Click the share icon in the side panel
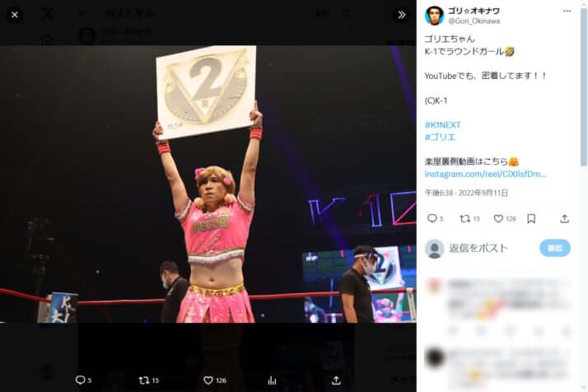Viewport: 588px width, 392px height. [564, 218]
